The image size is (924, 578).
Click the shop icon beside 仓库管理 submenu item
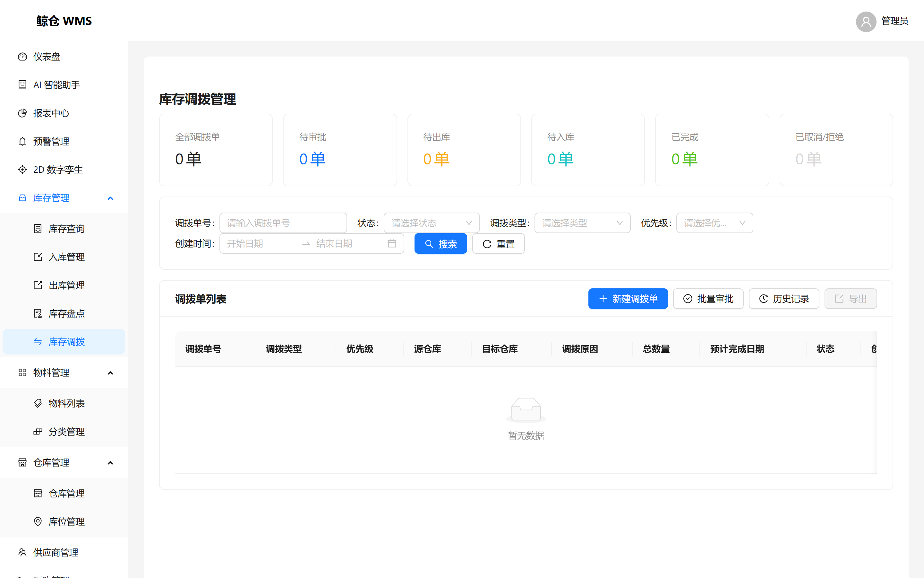click(38, 493)
